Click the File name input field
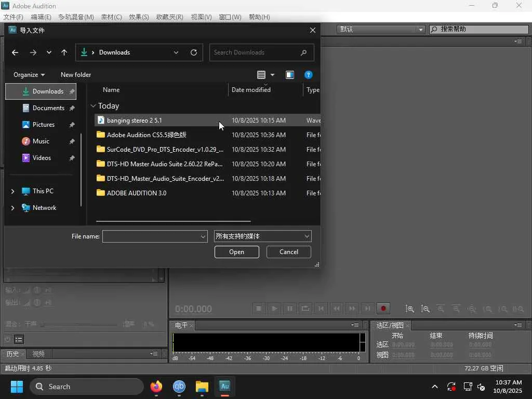 click(151, 236)
